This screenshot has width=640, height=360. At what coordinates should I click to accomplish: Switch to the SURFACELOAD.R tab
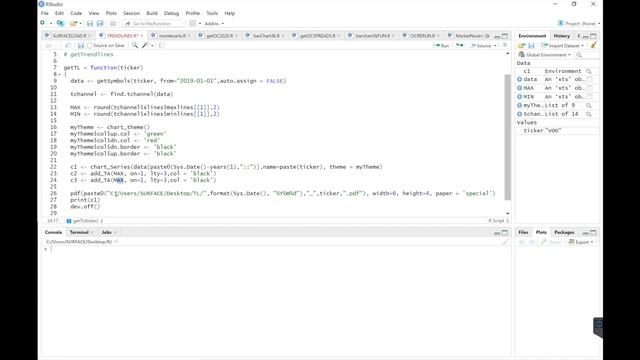pos(69,36)
